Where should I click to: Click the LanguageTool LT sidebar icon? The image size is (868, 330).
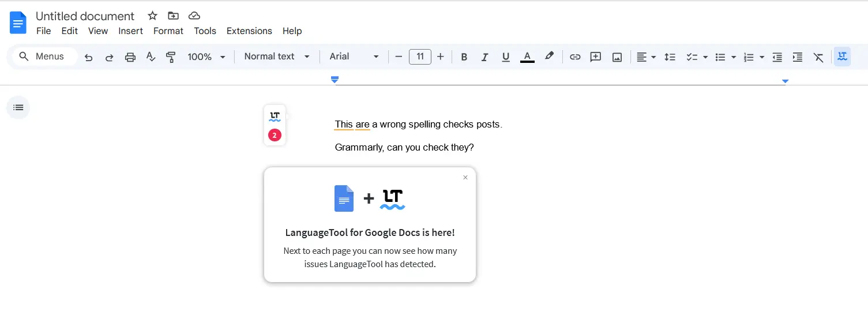point(275,117)
